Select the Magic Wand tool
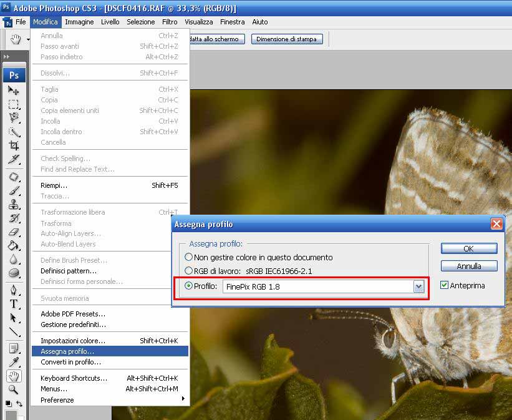Image resolution: width=512 pixels, height=420 pixels. tap(14, 132)
